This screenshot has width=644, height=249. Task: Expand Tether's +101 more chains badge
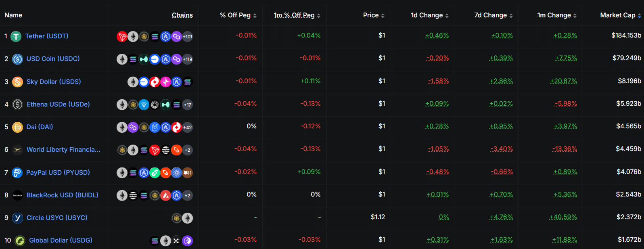tap(188, 37)
